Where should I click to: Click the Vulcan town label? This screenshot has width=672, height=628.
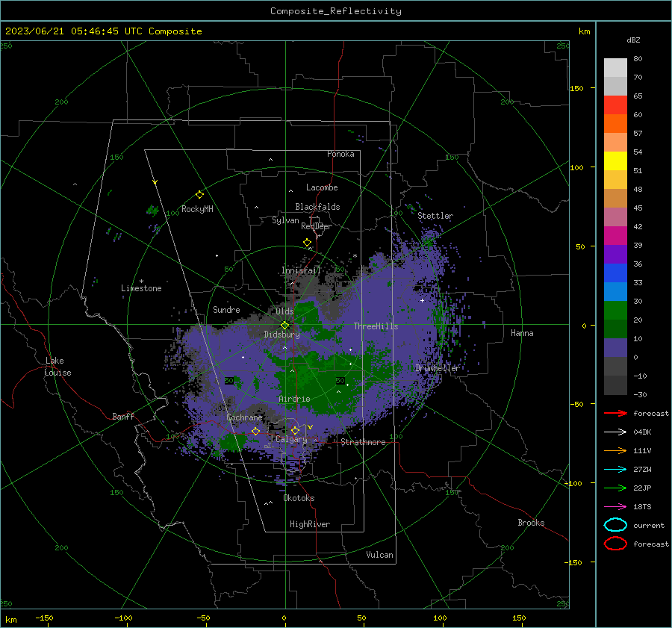(380, 555)
